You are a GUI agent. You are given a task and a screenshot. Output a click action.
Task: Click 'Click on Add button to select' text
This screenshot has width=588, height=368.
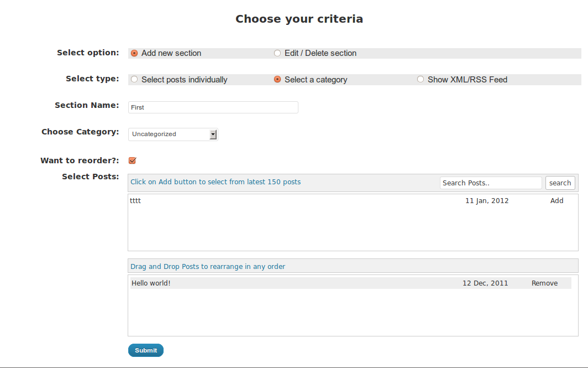point(216,182)
